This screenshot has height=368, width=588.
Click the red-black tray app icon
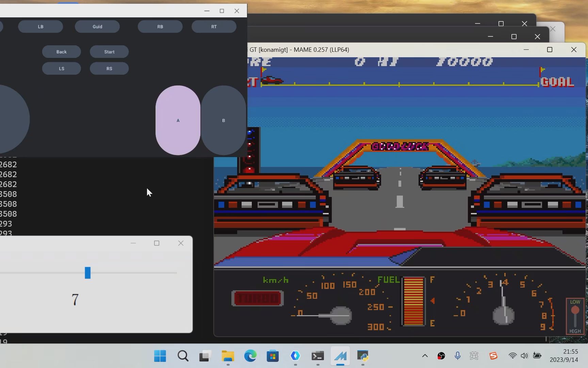coord(441,356)
